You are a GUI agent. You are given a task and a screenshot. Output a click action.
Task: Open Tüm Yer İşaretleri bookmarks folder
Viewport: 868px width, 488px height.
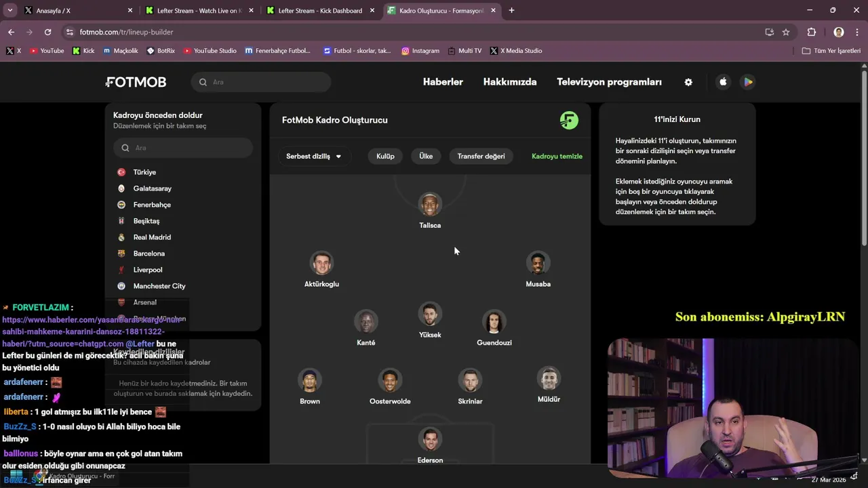point(831,51)
